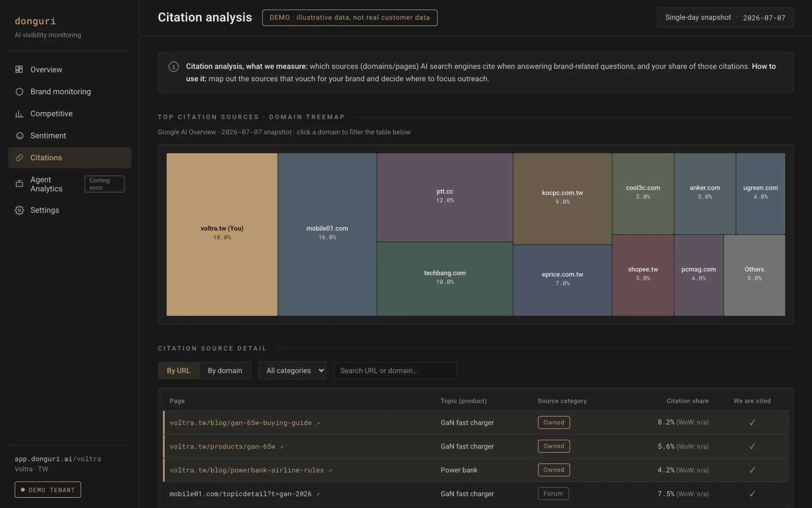Click the Brand monitoring shield icon
This screenshot has height=508, width=812.
pyautogui.click(x=19, y=91)
